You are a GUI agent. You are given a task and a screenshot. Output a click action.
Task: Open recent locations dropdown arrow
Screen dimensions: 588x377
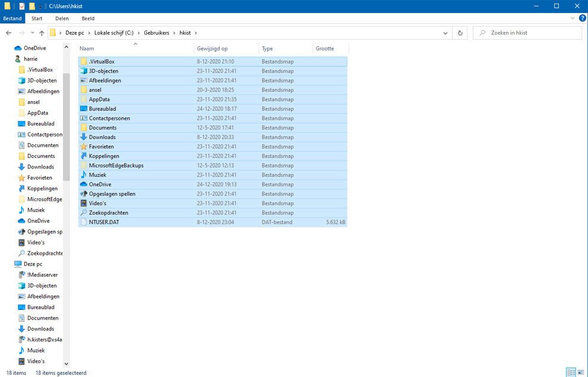point(32,33)
